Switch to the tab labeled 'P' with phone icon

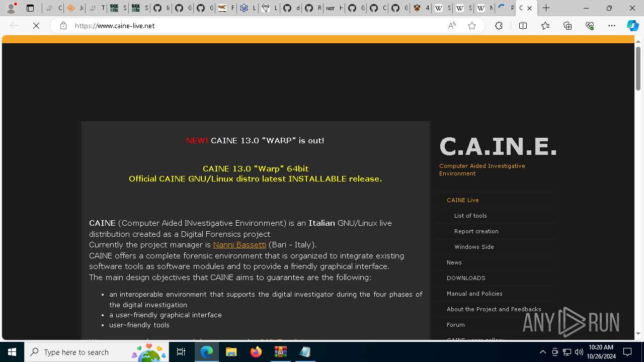505,8
